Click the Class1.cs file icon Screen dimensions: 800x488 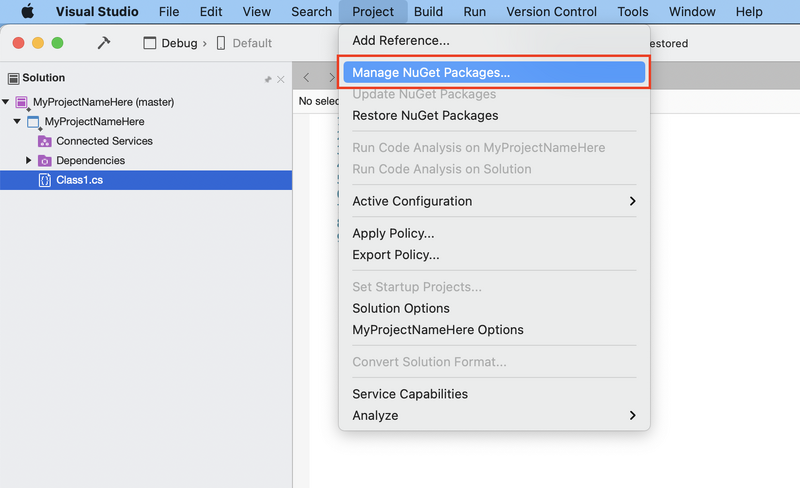coord(45,180)
